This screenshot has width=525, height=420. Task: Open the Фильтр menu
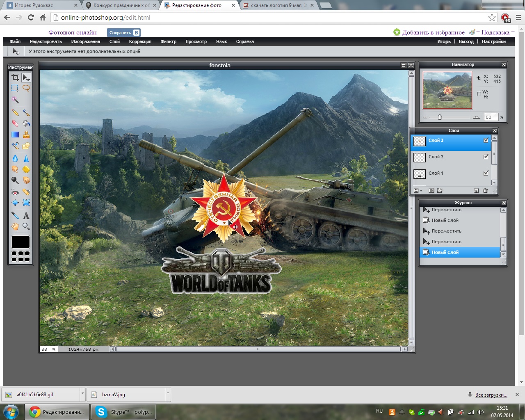169,41
